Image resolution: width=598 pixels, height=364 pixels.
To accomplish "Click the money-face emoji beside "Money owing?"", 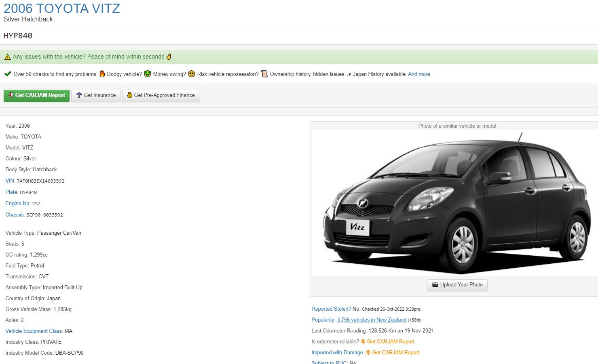I will pyautogui.click(x=148, y=74).
